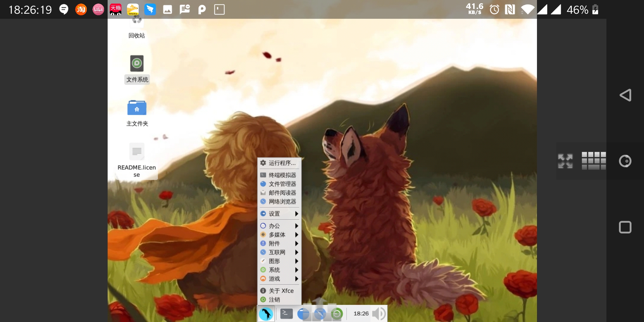The image size is (644, 322).
Task: Open the Xfce applications menu mouse icon
Action: (266, 314)
